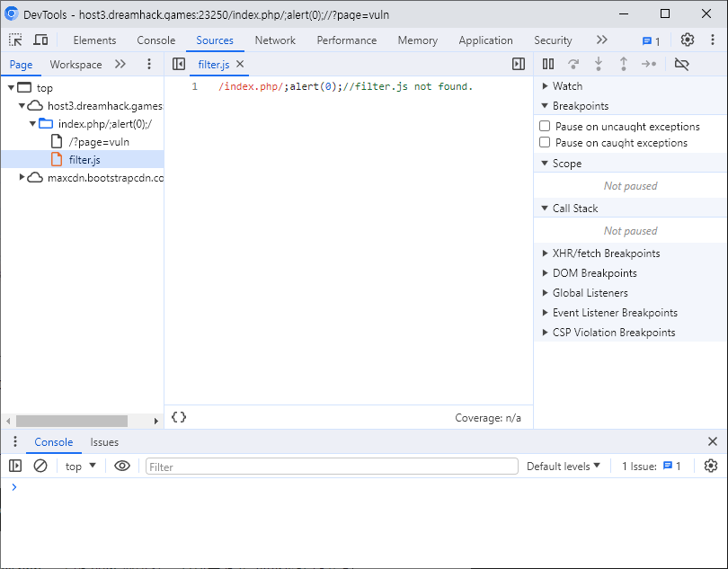The width and height of the screenshot is (728, 569).
Task: Toggle the device toolbar icon
Action: (x=40, y=40)
